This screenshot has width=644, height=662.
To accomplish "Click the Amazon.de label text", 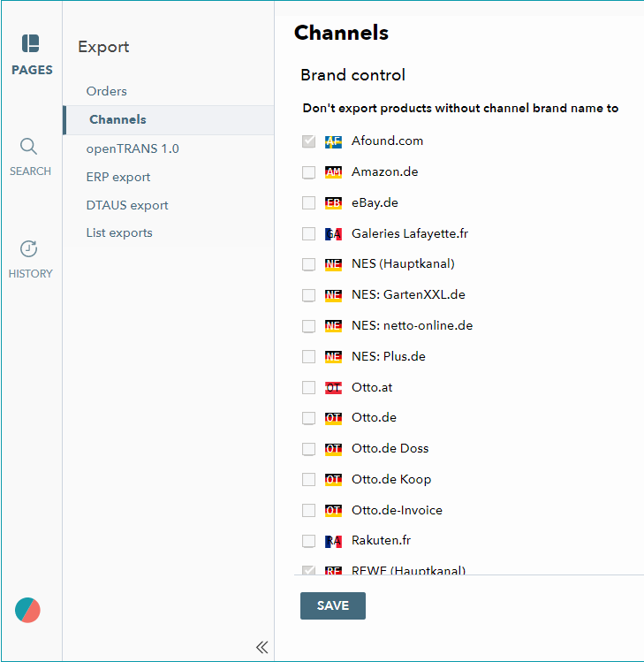I will [385, 171].
